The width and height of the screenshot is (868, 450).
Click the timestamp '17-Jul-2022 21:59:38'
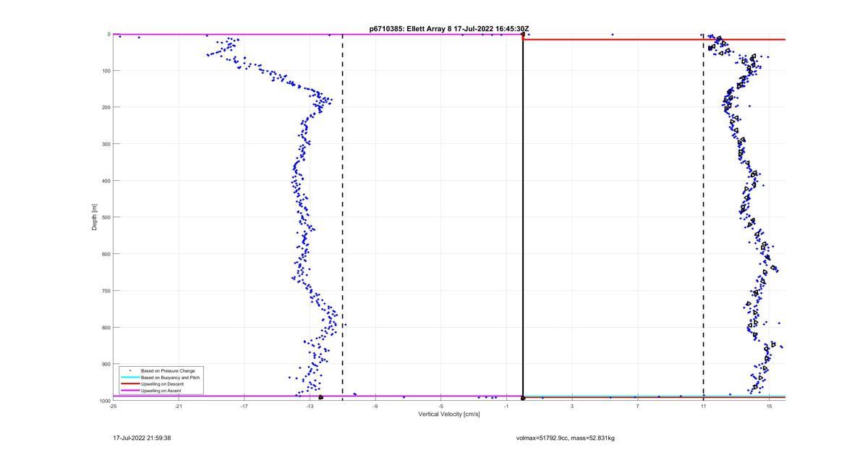click(142, 438)
